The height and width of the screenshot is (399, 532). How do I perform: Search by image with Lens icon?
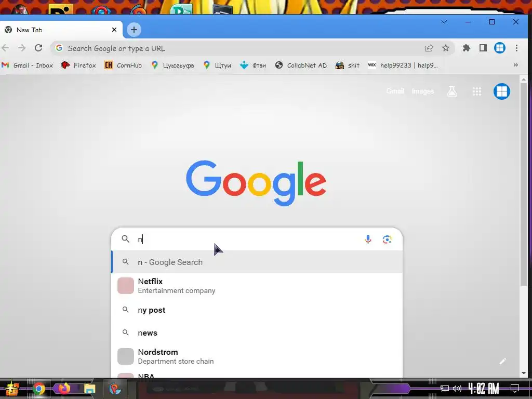387,239
